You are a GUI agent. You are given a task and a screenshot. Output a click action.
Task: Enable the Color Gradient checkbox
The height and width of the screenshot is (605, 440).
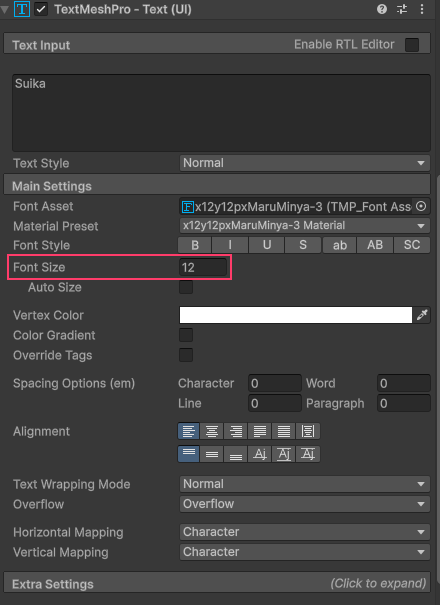[186, 335]
